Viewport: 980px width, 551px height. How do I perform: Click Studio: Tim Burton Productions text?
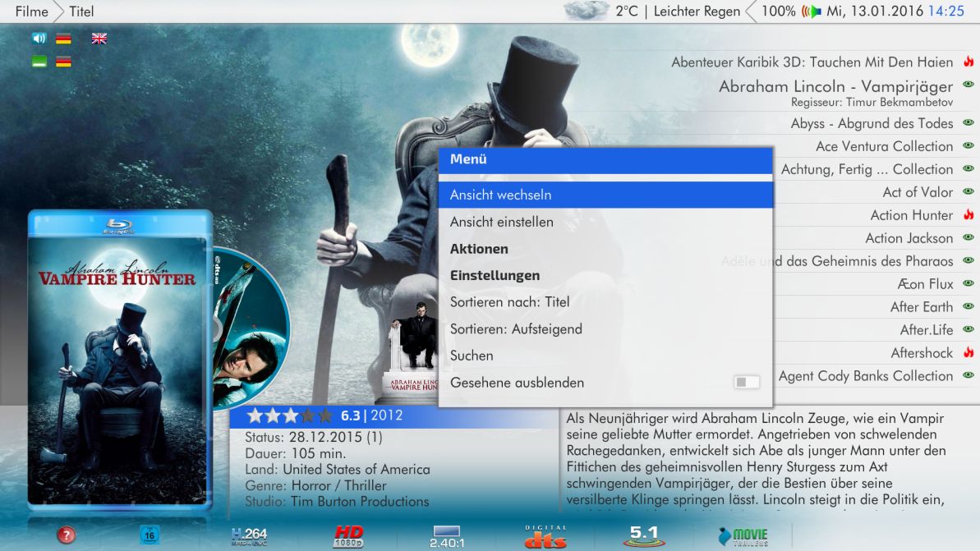(337, 502)
